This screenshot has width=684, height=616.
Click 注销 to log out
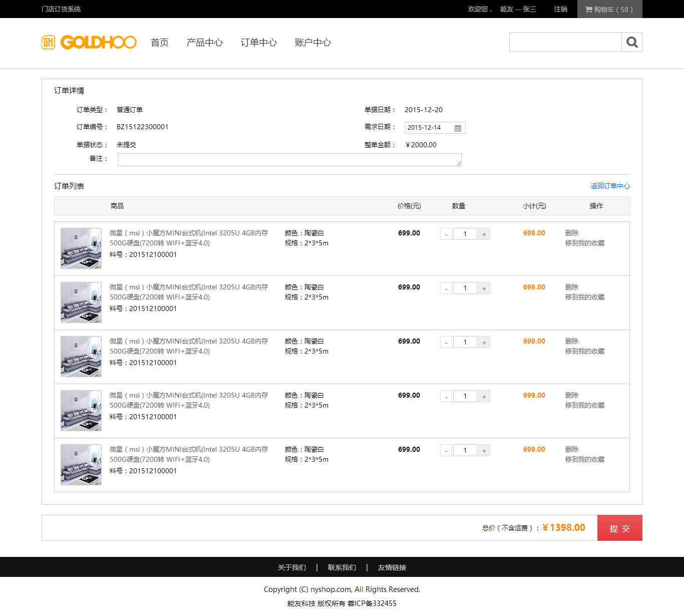(x=560, y=9)
